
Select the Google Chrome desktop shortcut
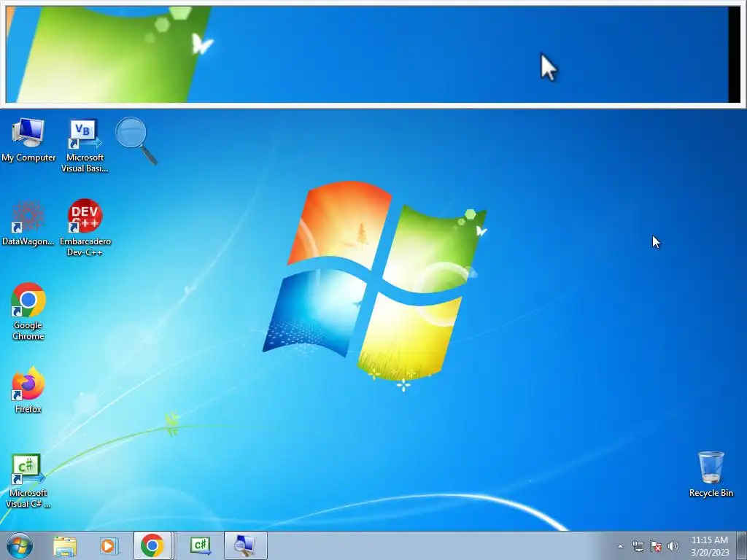pos(28,312)
